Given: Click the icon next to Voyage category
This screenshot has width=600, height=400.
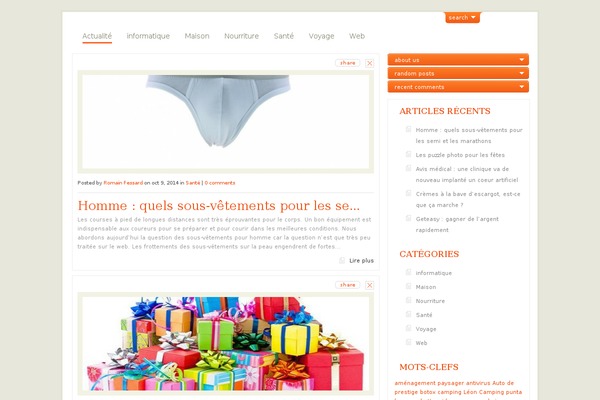Looking at the screenshot, I should [408, 328].
